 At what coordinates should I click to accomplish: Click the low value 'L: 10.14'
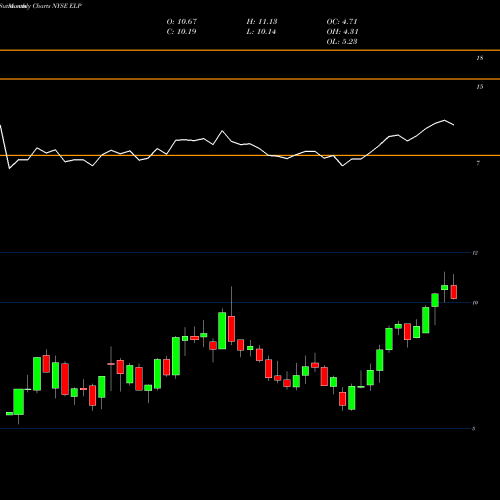(x=261, y=32)
